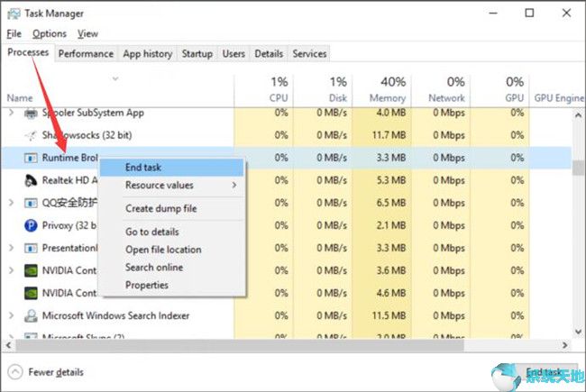Click the Fewer details up-arrow icon
The height and width of the screenshot is (392, 586).
[15, 372]
